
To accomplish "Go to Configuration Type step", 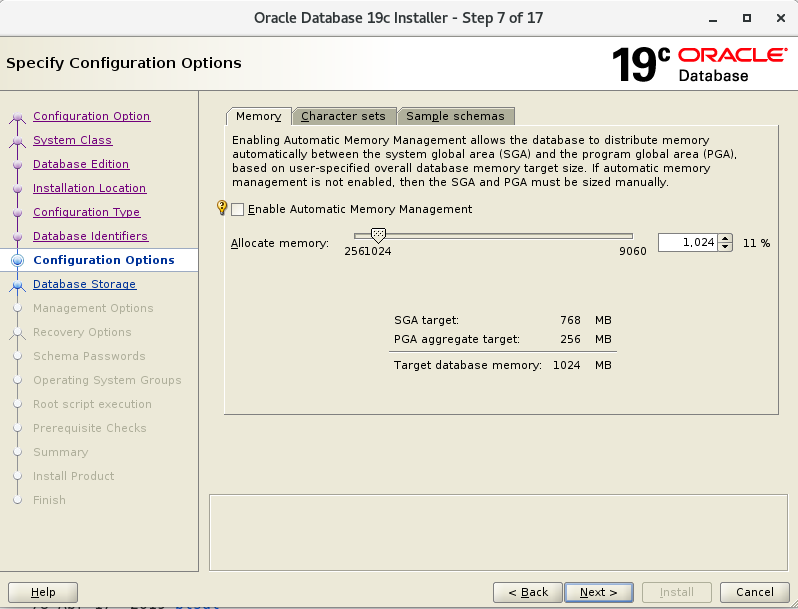I will click(x=87, y=212).
